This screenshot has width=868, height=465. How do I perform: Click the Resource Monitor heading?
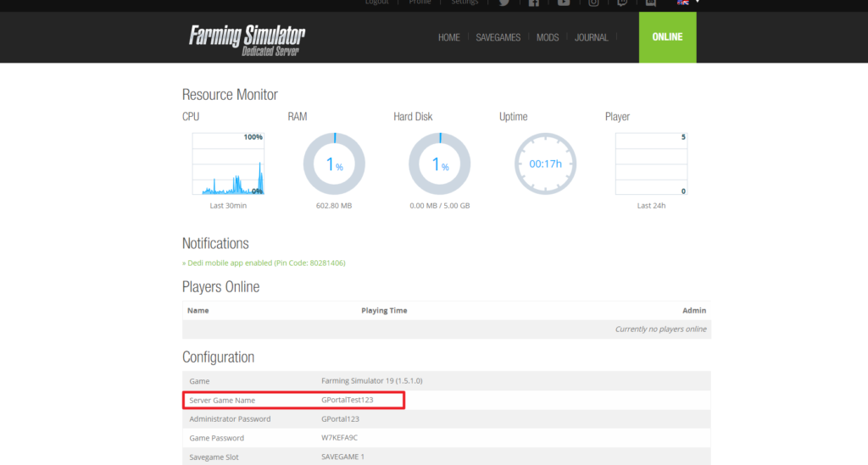230,95
